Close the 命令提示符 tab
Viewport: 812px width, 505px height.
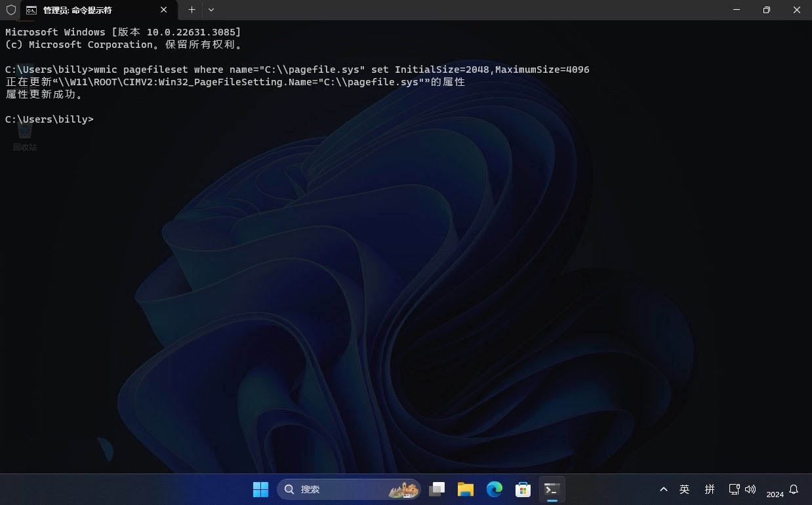164,10
